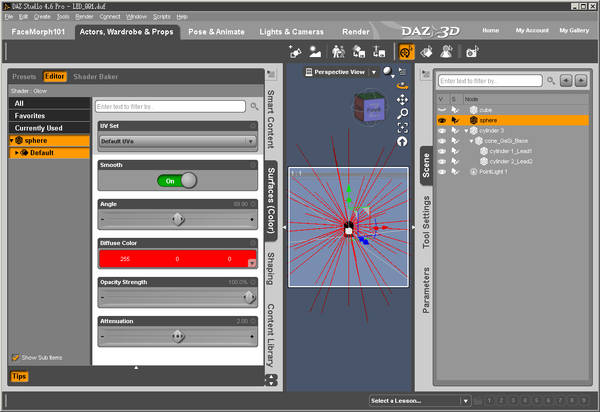Click the Surfaces filter text field
This screenshot has width=600, height=412.
click(170, 106)
